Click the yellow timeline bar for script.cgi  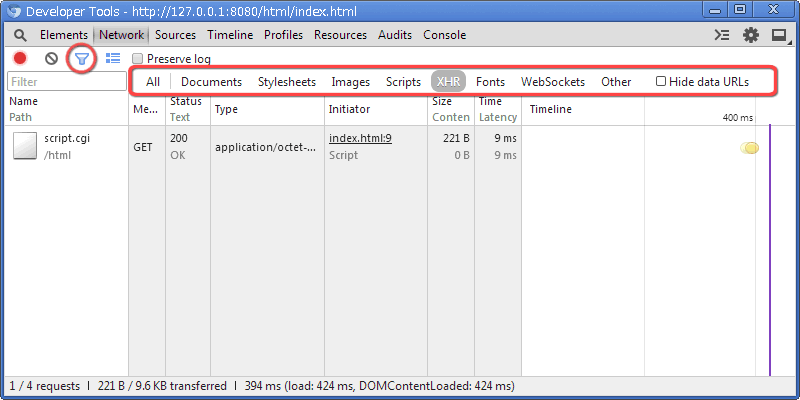pyautogui.click(x=749, y=148)
